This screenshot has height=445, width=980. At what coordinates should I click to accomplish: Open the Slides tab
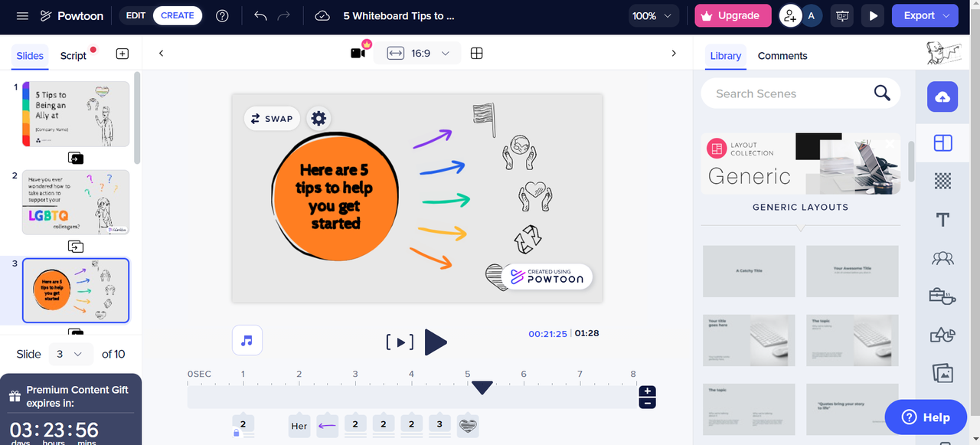(x=30, y=56)
